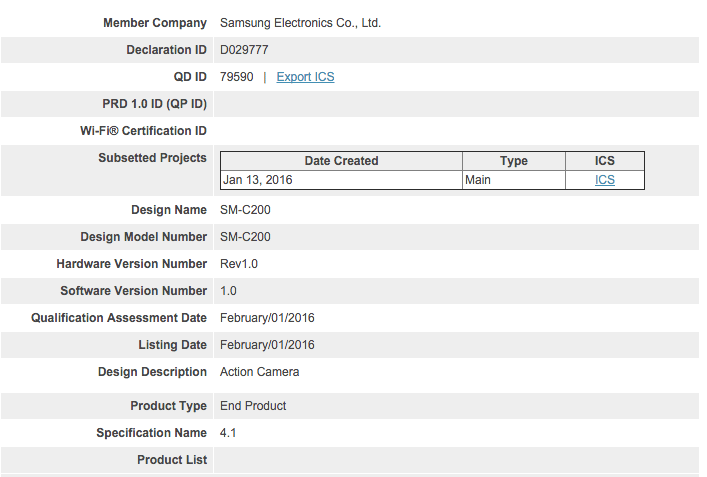The image size is (707, 477).
Task: Select company name 'Samsung Electronics Co., Ltd.'
Action: click(300, 23)
